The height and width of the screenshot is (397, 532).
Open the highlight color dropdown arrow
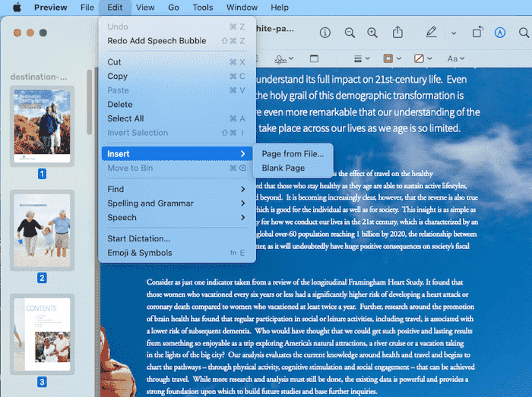[454, 33]
